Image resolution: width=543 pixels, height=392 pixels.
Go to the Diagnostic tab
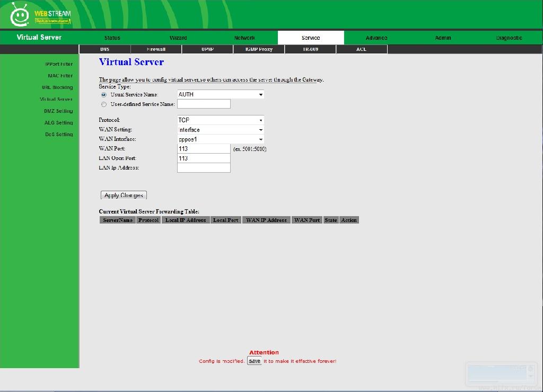tap(509, 38)
